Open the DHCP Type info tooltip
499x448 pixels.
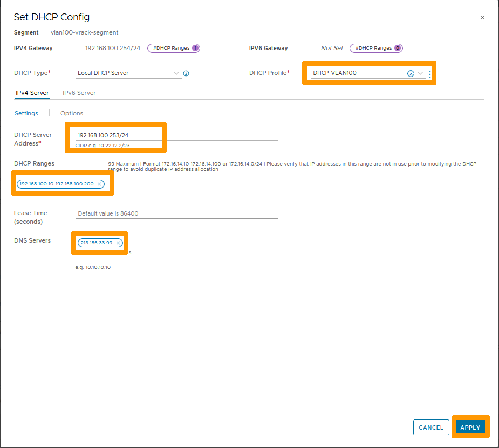[186, 73]
